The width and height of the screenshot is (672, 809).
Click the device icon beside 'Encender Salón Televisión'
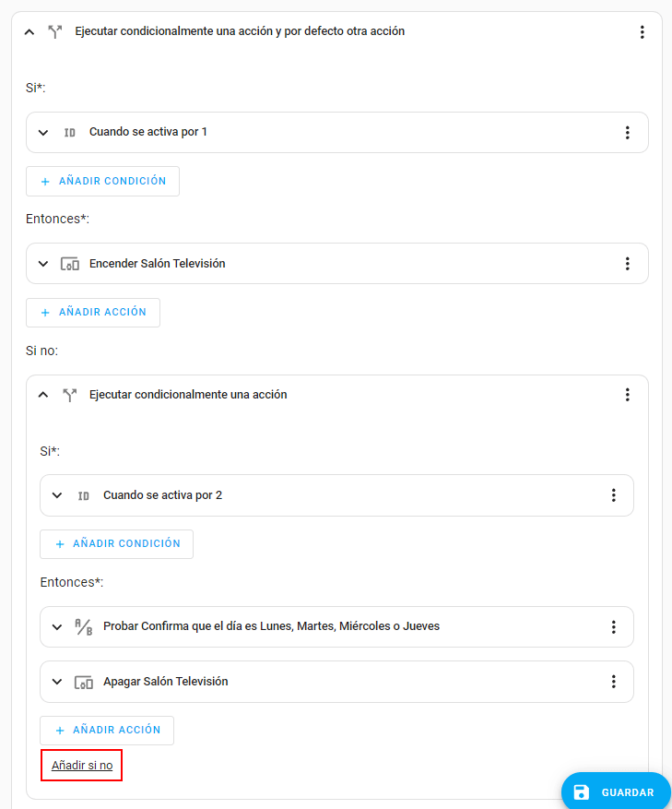point(70,264)
